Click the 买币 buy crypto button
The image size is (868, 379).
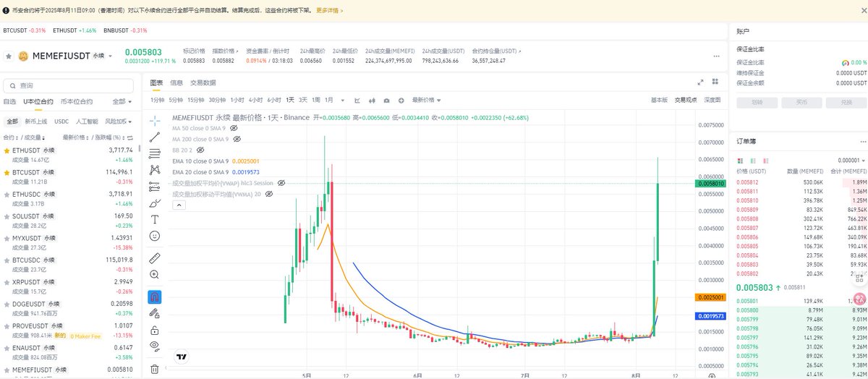coord(801,103)
